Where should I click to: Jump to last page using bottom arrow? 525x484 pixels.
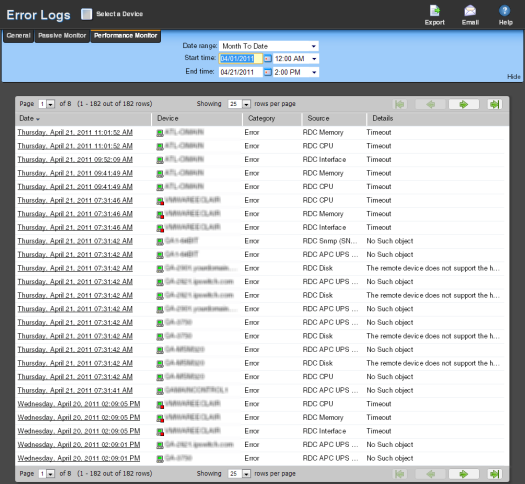[494, 474]
